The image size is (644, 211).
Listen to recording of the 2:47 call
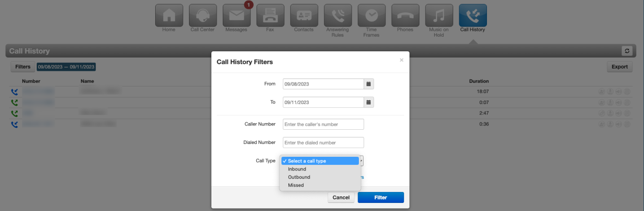(x=619, y=113)
